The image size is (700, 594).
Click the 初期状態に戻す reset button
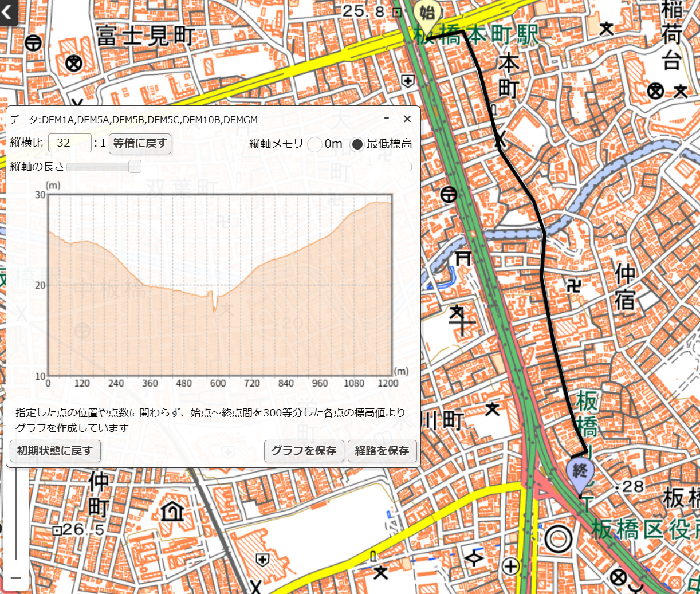(x=55, y=451)
